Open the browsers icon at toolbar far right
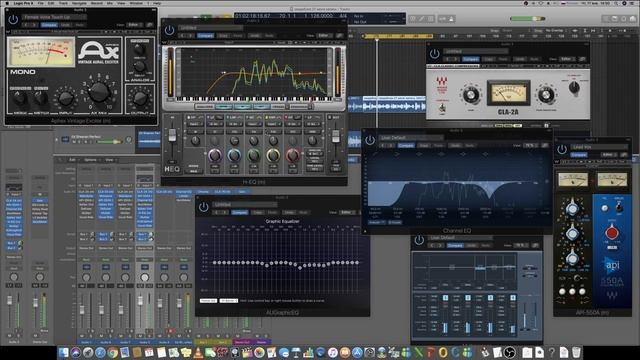The height and width of the screenshot is (360, 640). tap(633, 19)
